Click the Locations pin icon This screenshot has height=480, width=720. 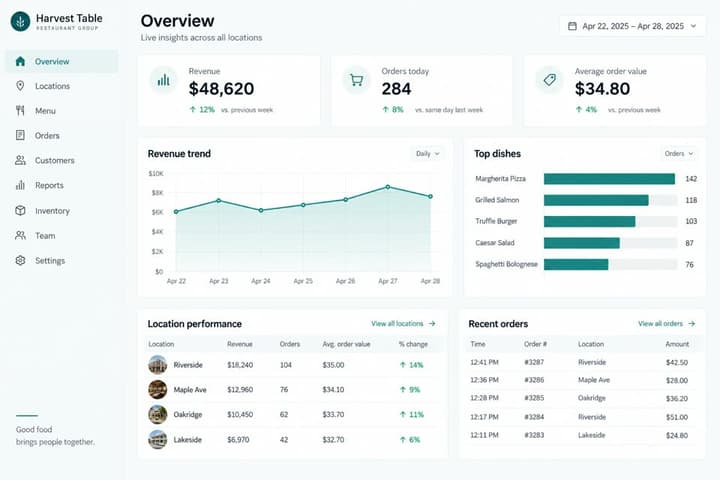click(20, 86)
